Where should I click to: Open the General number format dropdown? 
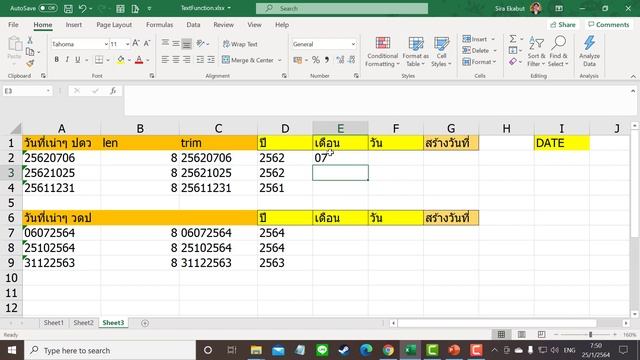(353, 44)
